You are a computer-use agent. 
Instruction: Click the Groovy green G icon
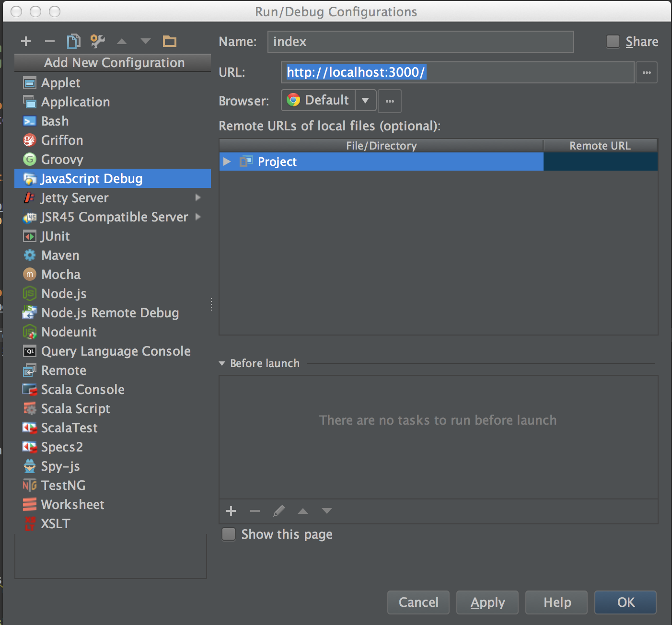point(30,160)
